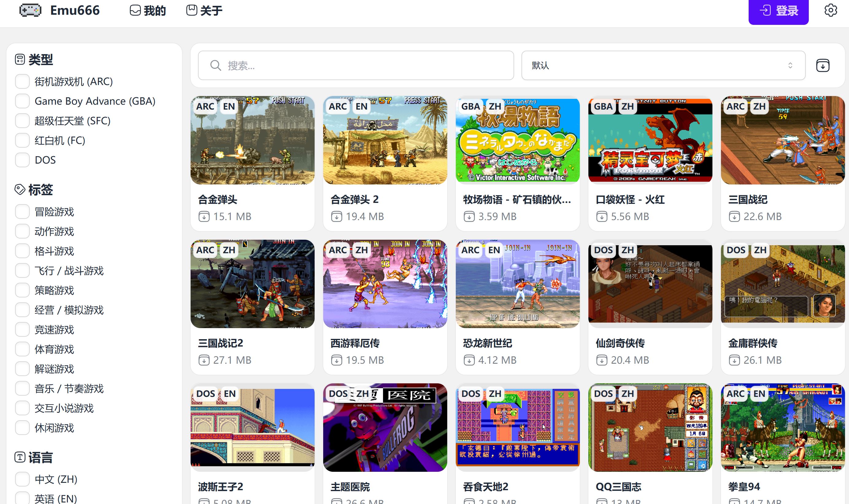Toggle the 策略游戏 checkbox

22,290
